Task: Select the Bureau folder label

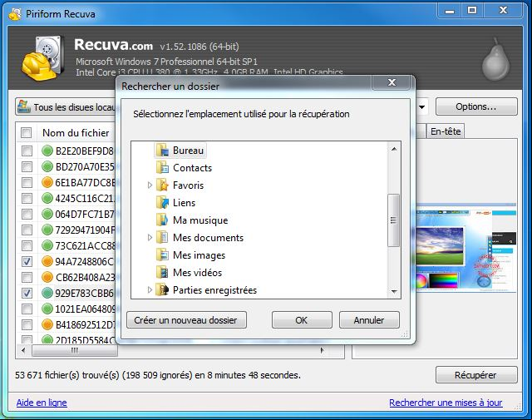Action: point(189,150)
